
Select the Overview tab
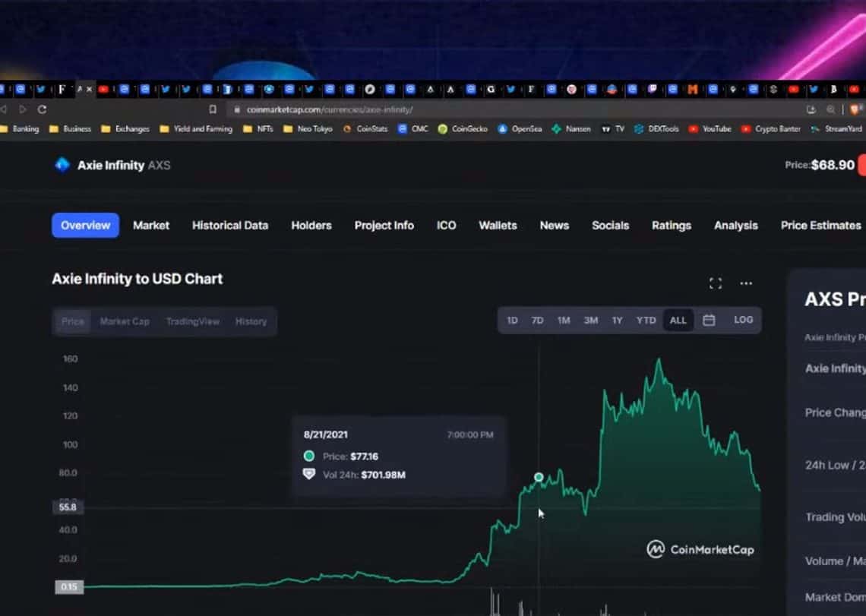pos(85,226)
